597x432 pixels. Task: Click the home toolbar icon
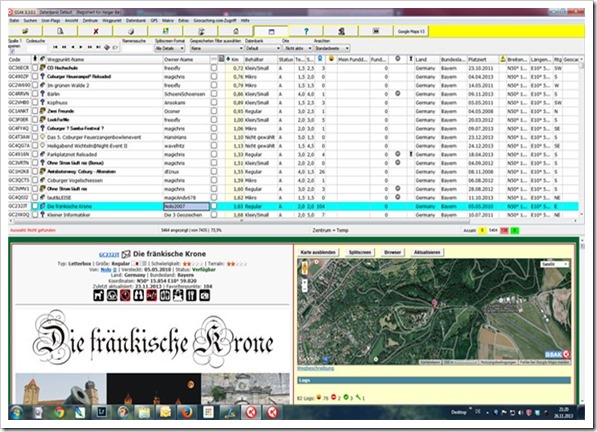tap(236, 31)
